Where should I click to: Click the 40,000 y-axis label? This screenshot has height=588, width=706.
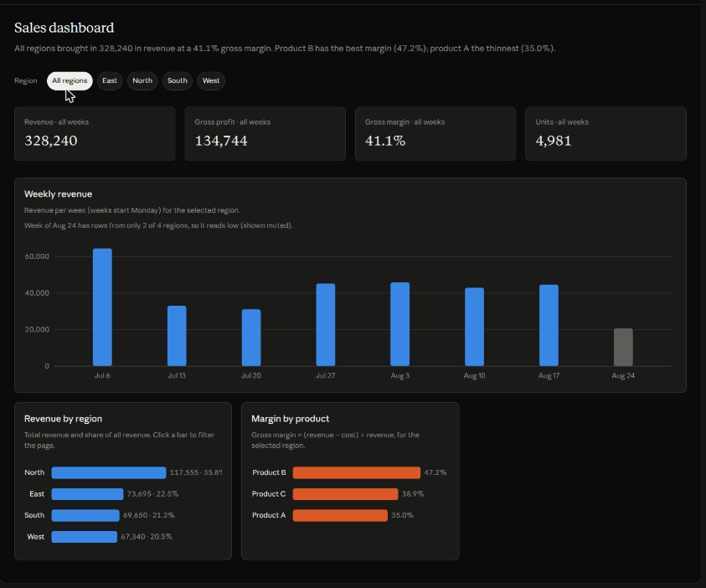(37, 293)
